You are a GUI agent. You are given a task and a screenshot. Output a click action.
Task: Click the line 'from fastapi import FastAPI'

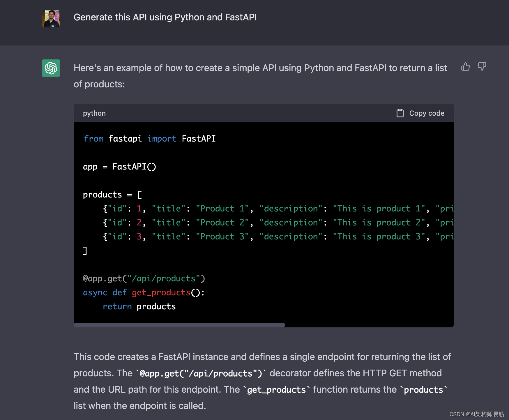150,139
